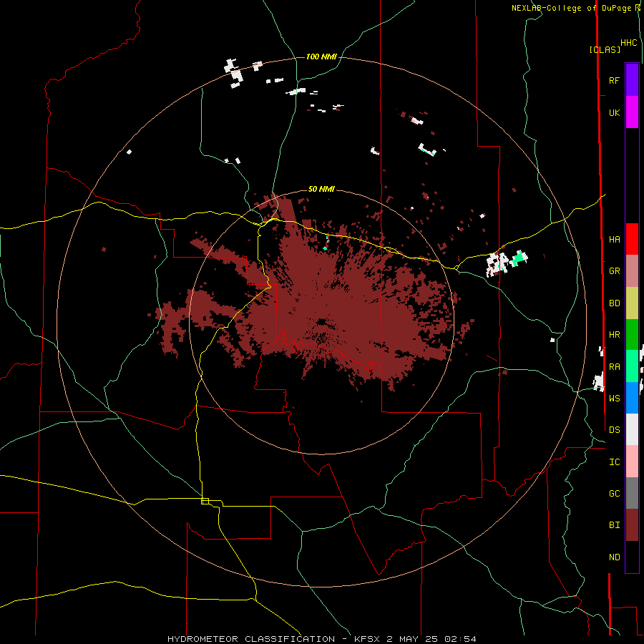Click the UK legend label
644x644 pixels.
click(614, 112)
